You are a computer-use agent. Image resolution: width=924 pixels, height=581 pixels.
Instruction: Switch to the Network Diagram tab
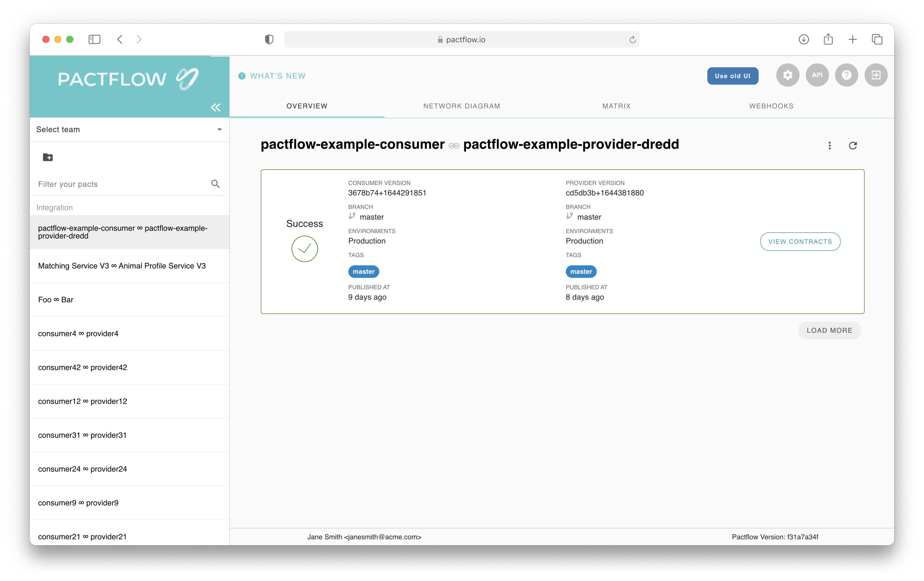point(462,106)
